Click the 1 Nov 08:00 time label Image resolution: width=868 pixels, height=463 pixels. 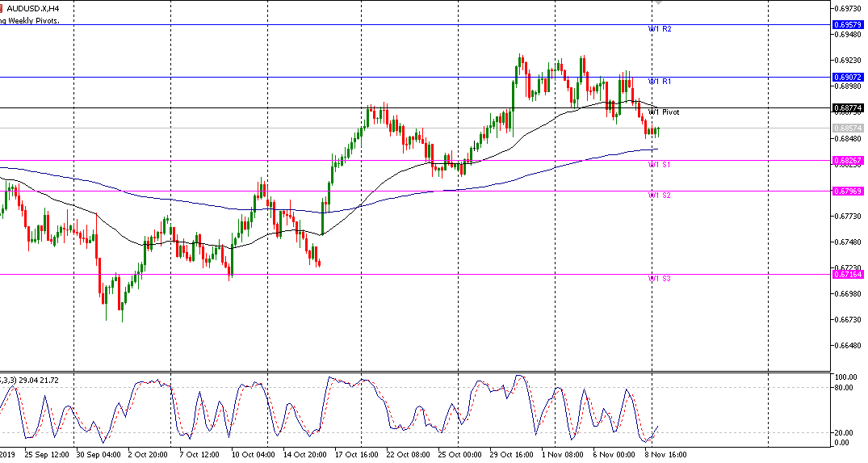coord(563,455)
